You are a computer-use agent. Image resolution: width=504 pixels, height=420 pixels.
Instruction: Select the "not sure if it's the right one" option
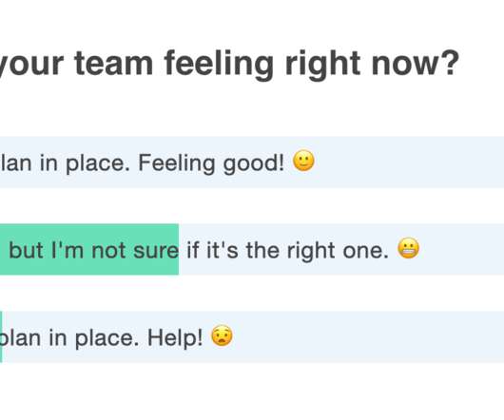(252, 250)
